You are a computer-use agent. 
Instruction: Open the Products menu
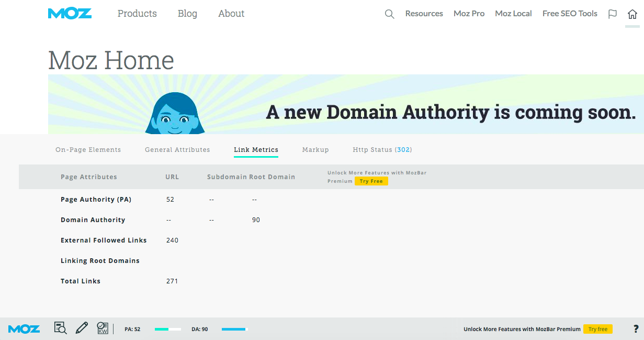[137, 14]
